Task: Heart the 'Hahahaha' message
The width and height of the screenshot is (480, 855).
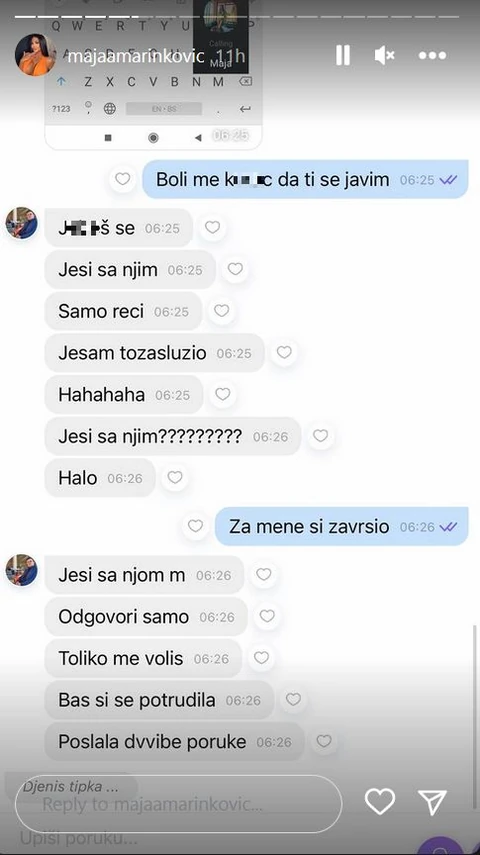Action: tap(223, 394)
